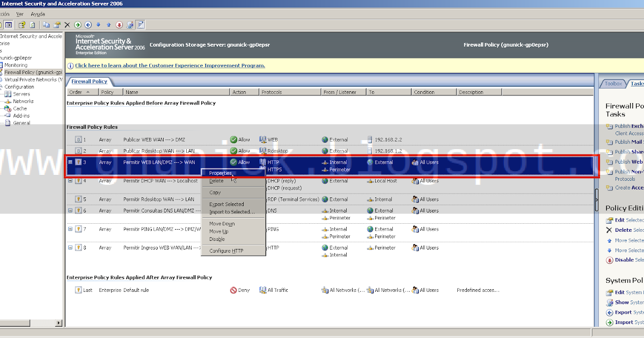Collapse rule 6 Permitir Consultas DNS minus box
This screenshot has width=644, height=338.
70,210
